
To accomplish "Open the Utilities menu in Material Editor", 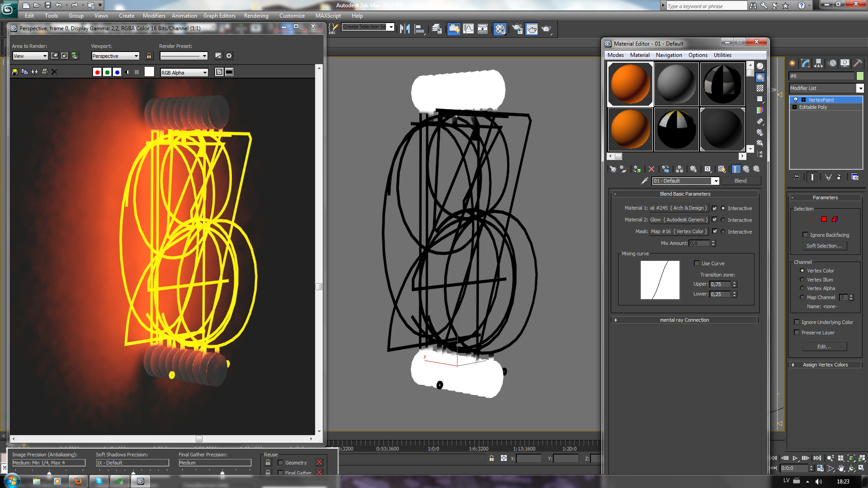I will click(x=722, y=55).
